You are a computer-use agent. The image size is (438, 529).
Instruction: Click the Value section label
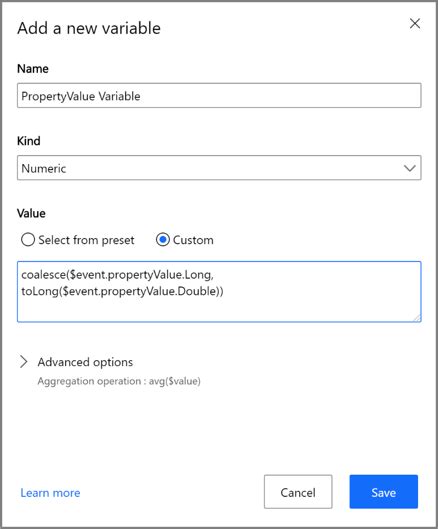coord(31,214)
